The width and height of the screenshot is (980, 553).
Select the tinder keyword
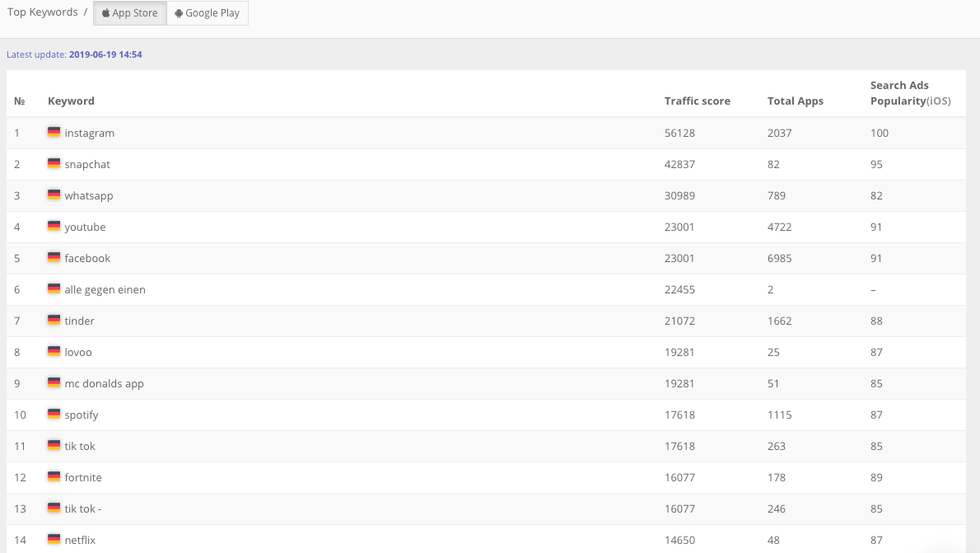pos(79,321)
